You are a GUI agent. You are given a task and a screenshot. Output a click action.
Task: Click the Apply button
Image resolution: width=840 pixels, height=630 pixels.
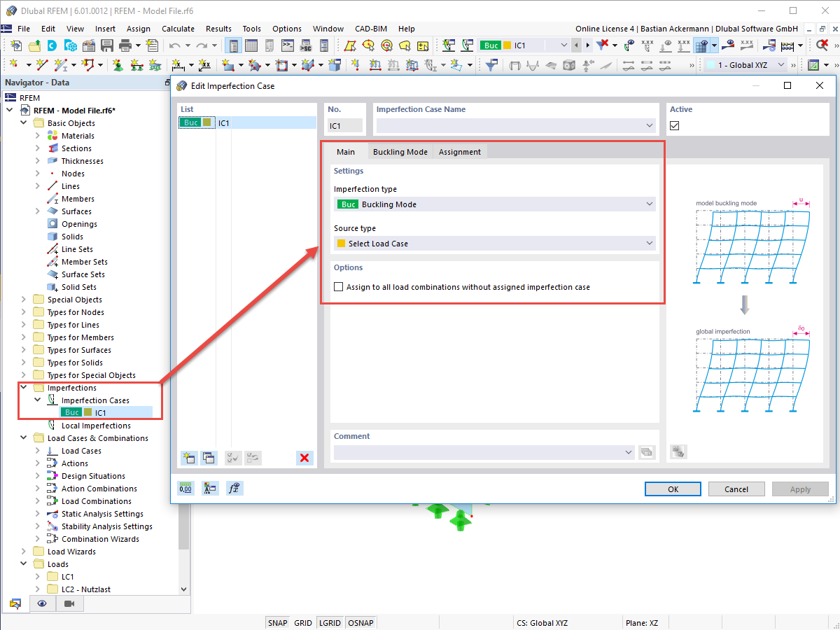[x=800, y=489]
